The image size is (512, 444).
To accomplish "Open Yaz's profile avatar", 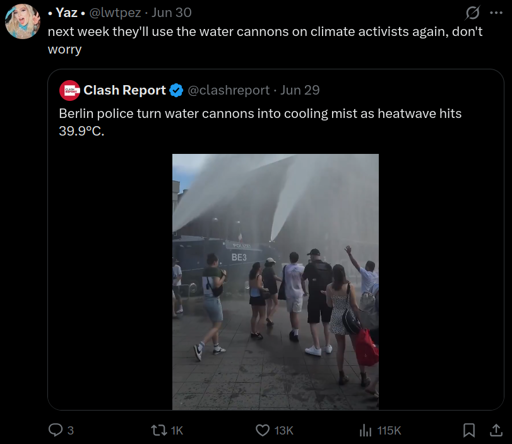I will tap(22, 21).
